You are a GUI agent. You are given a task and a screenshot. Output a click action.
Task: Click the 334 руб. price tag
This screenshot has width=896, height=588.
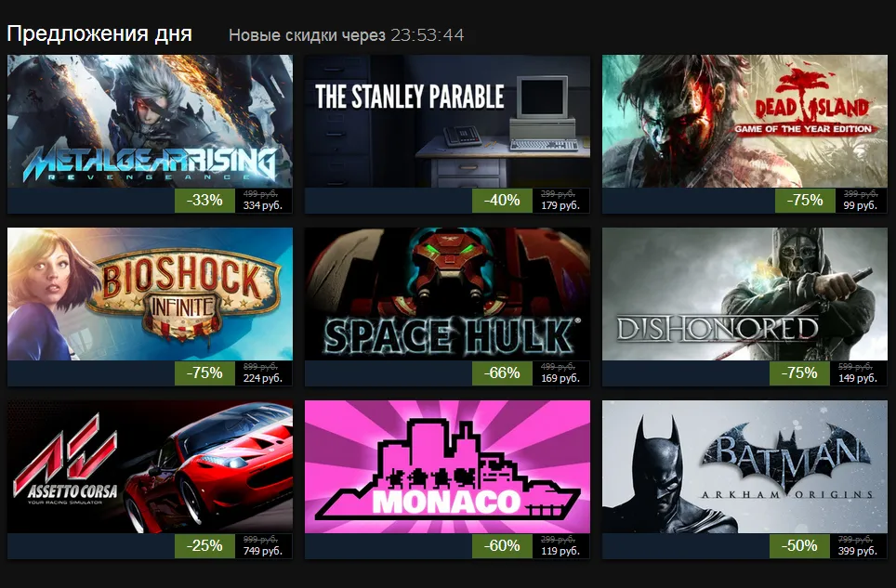(263, 205)
